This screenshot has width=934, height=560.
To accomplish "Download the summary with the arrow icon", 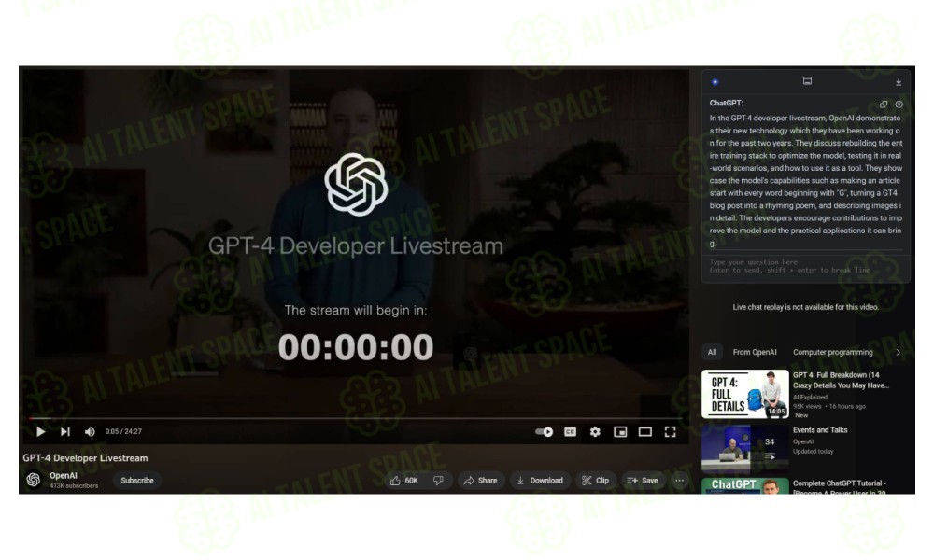I will point(899,81).
